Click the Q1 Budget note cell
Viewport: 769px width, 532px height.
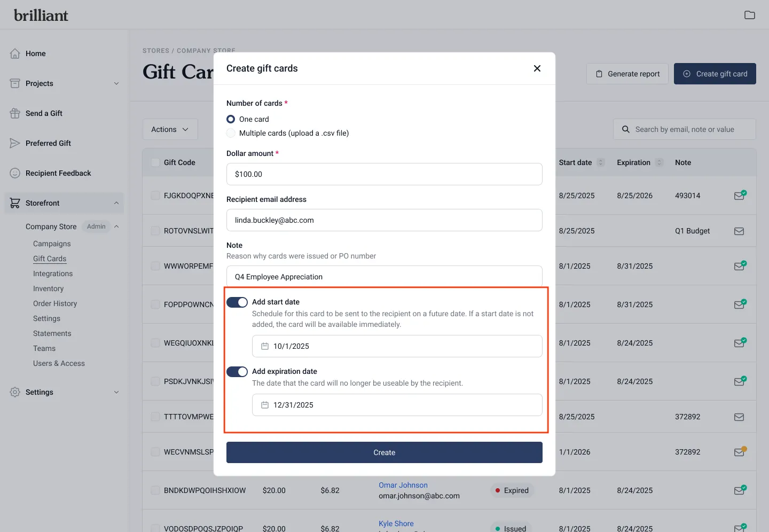click(x=693, y=231)
